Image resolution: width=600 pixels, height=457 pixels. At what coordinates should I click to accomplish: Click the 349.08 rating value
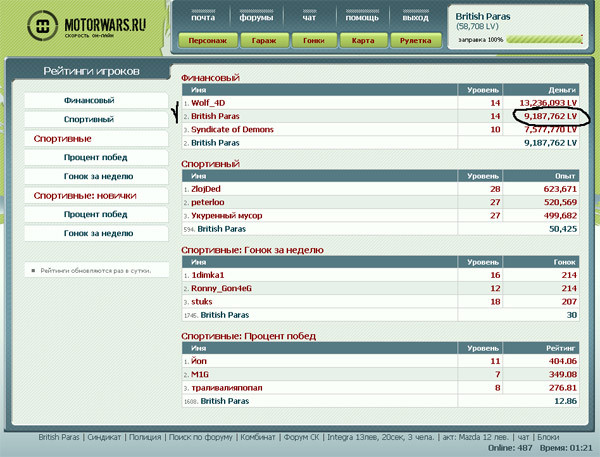pos(563,374)
